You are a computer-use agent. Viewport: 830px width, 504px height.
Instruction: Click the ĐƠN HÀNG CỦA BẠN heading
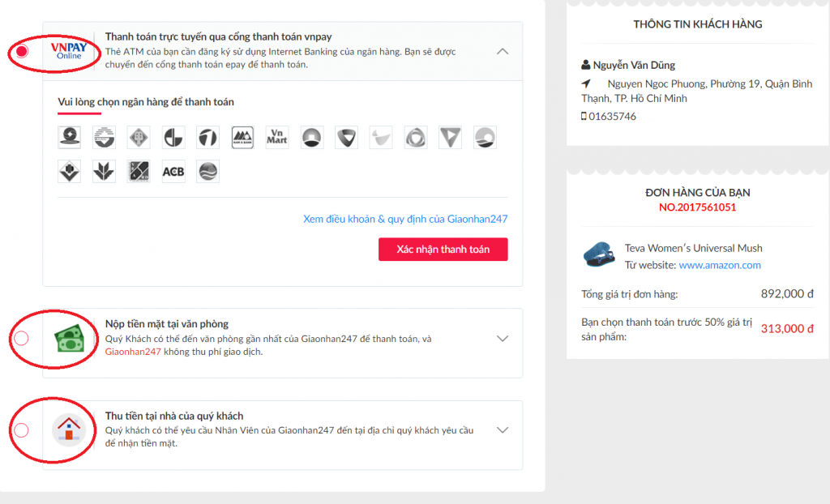(x=698, y=193)
